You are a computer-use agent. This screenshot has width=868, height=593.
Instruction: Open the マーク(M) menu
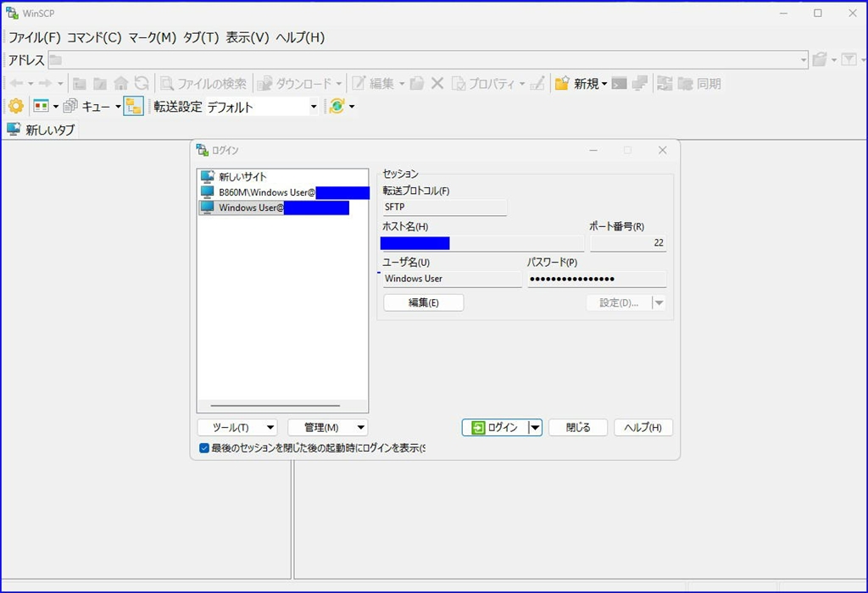coord(153,37)
